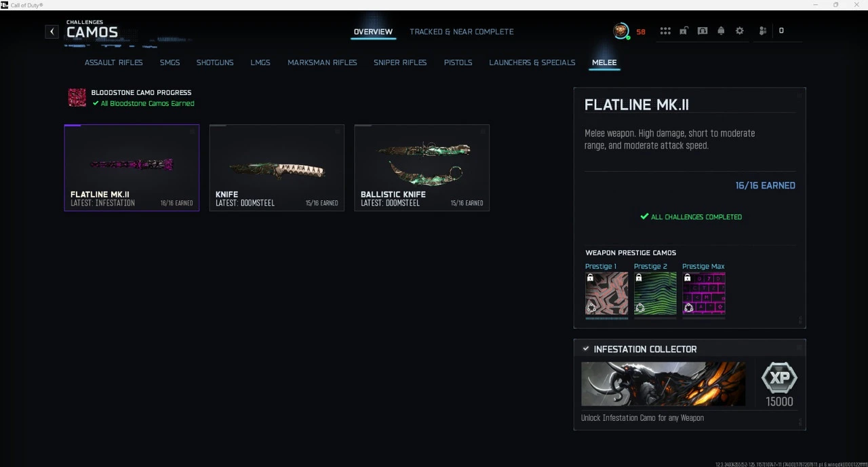Click the Knife card's 15/16 Earned text
Image resolution: width=868 pixels, height=467 pixels.
click(x=321, y=203)
